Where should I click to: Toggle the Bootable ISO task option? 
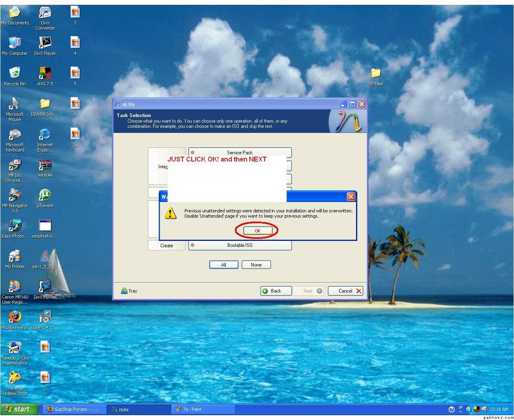[x=240, y=245]
